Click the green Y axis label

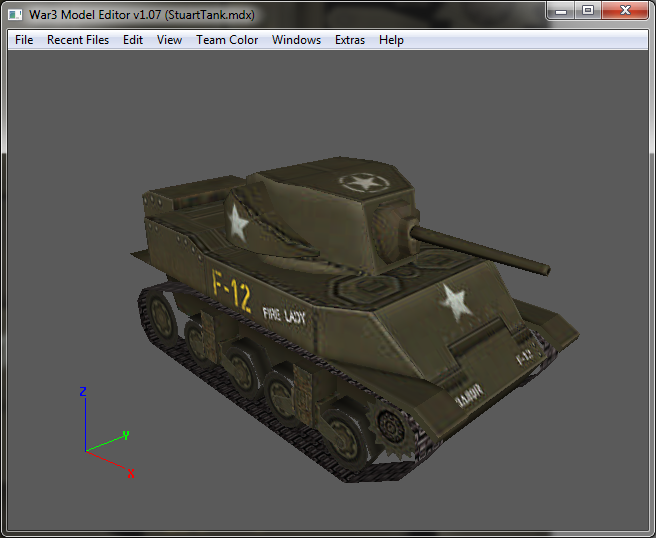pos(126,435)
